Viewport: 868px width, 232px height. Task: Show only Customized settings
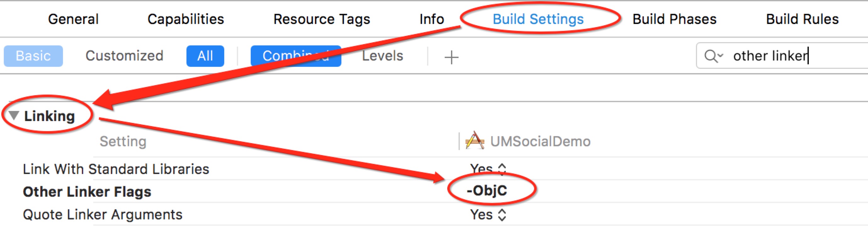[x=124, y=56]
